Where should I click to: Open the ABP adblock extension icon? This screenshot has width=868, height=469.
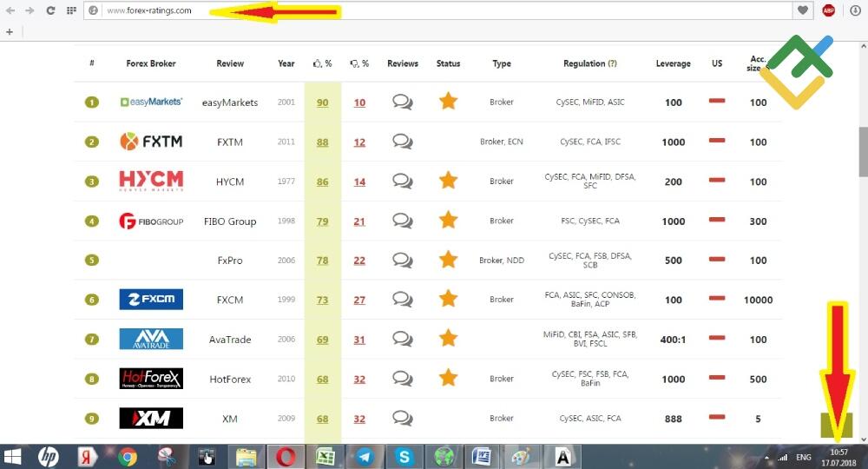[x=829, y=10]
